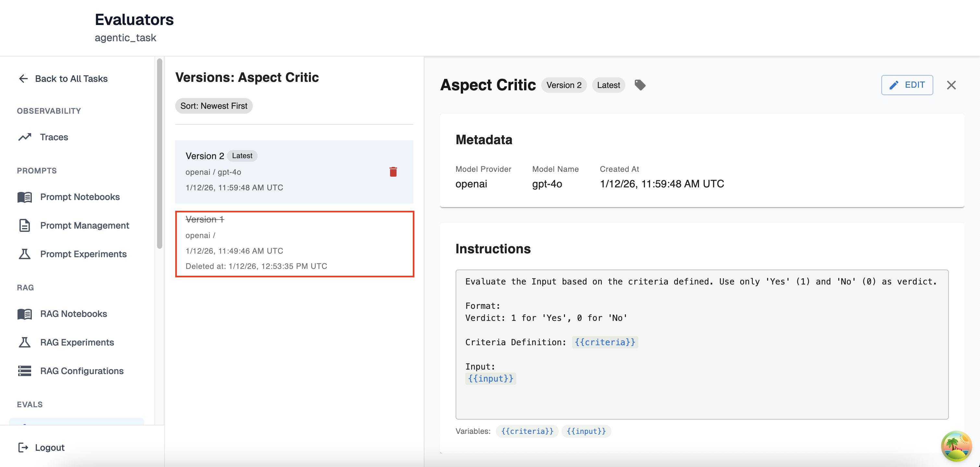The width and height of the screenshot is (980, 467).
Task: Click the red trash icon on Version 2
Action: tap(393, 172)
